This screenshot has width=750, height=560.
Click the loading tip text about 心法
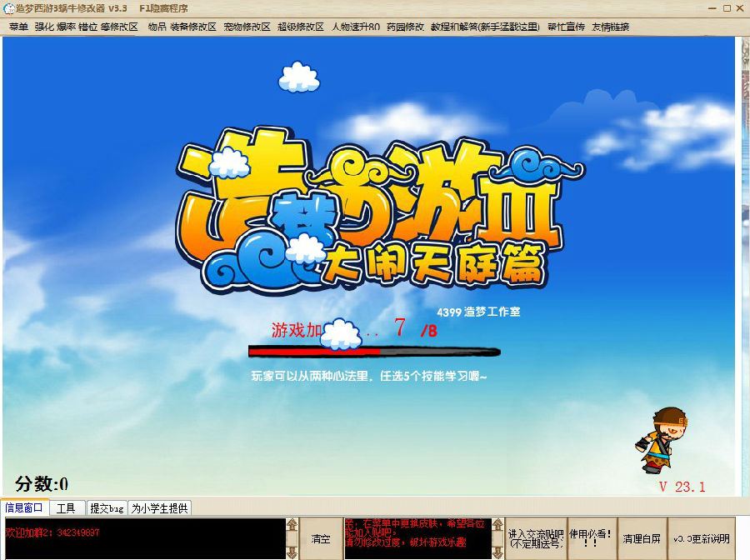369,377
